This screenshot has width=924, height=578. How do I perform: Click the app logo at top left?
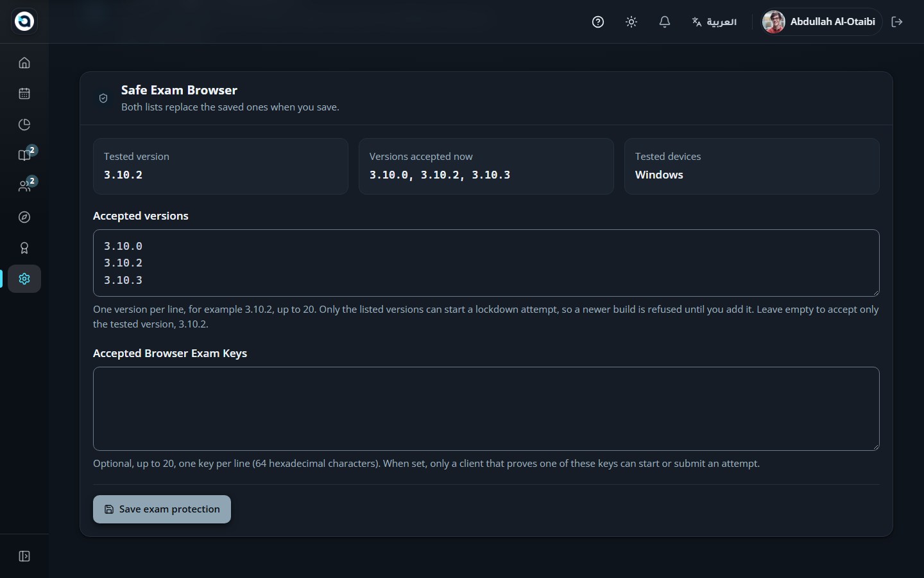coord(24,21)
